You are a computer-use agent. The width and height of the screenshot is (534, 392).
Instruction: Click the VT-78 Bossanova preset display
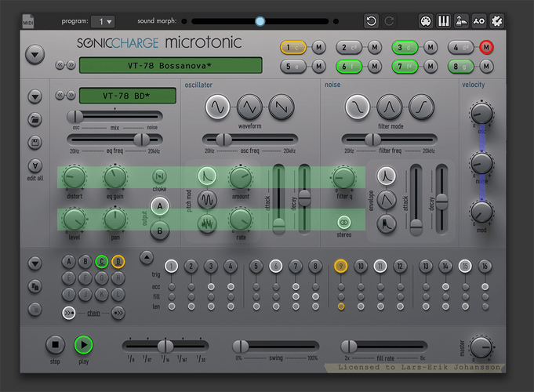(171, 65)
